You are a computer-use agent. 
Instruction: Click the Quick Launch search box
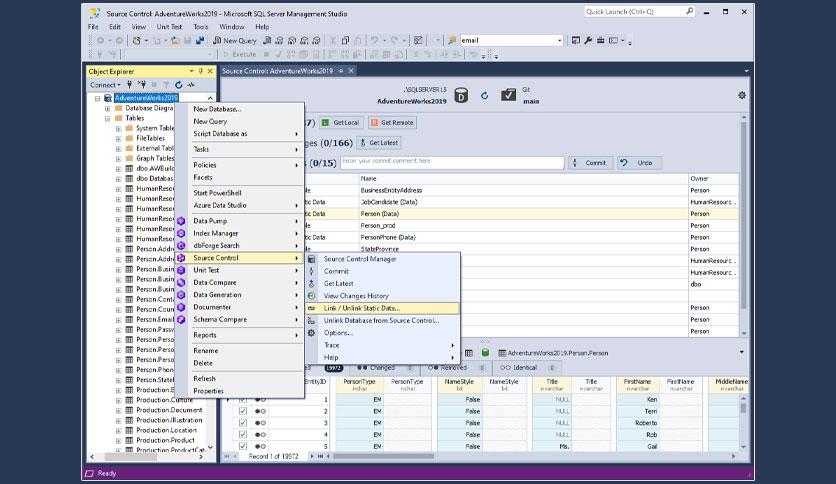pos(639,12)
